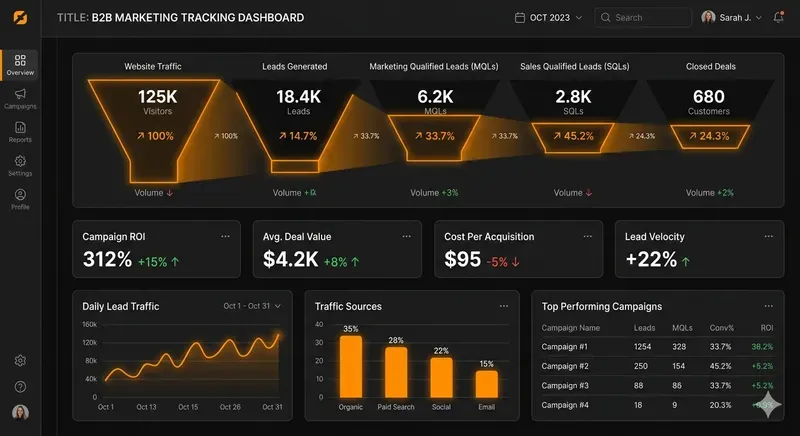The image size is (800, 436).
Task: Select the MQLs 33.7% funnel box
Action: click(x=434, y=138)
